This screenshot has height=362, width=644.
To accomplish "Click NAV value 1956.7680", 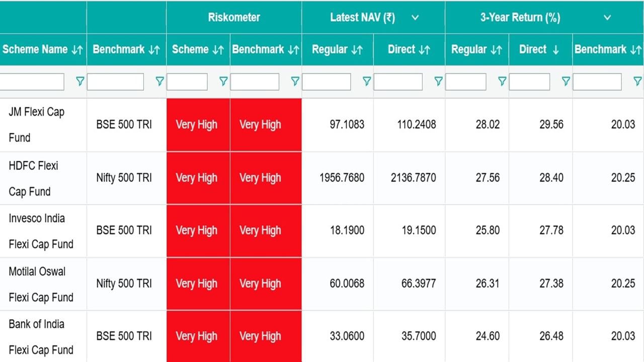I will coord(342,177).
